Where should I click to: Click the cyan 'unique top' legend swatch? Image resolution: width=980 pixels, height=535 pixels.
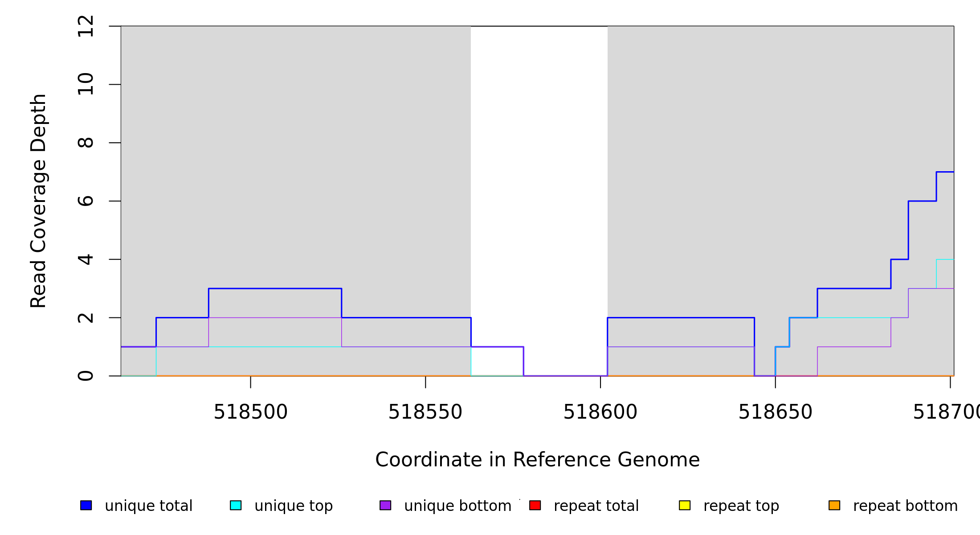click(x=236, y=505)
